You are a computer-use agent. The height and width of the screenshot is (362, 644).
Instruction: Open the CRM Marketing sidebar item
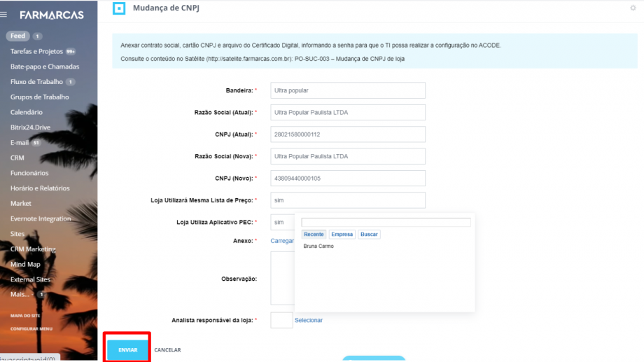pos(33,249)
